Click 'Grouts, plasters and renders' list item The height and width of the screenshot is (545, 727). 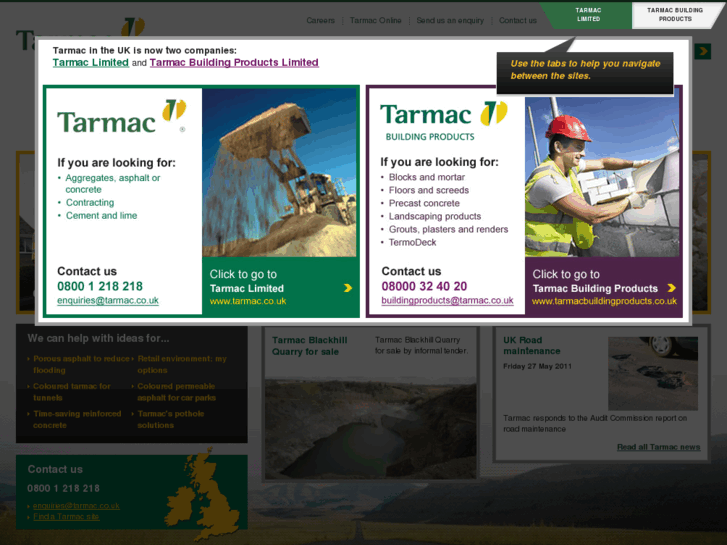(x=448, y=229)
